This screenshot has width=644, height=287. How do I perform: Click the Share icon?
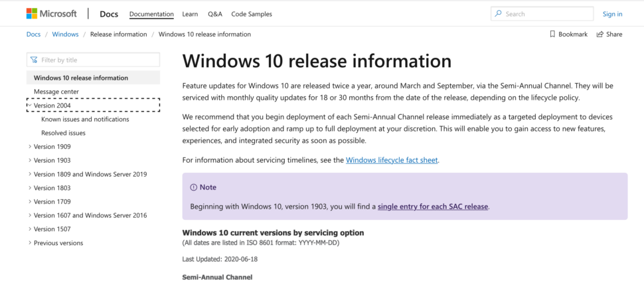click(x=600, y=34)
